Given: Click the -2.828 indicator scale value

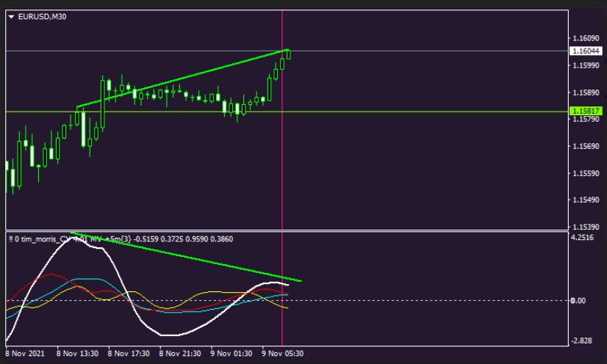Looking at the screenshot, I should click(x=583, y=341).
